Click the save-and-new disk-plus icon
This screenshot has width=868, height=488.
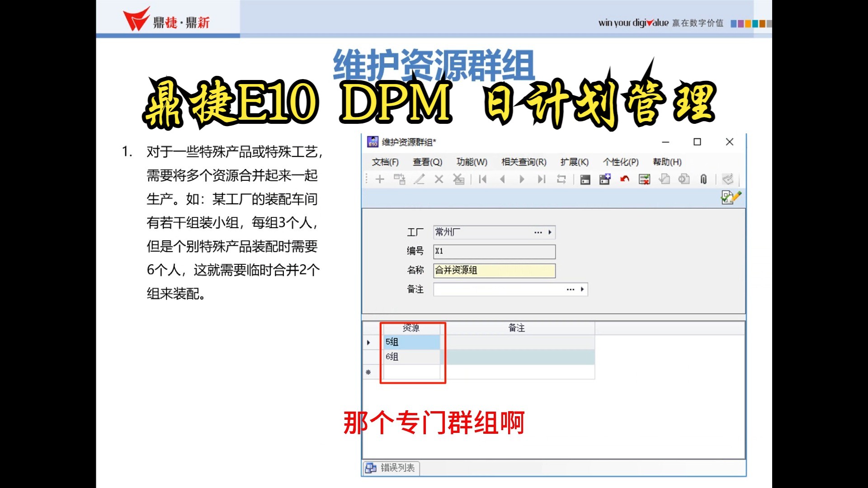click(x=605, y=179)
